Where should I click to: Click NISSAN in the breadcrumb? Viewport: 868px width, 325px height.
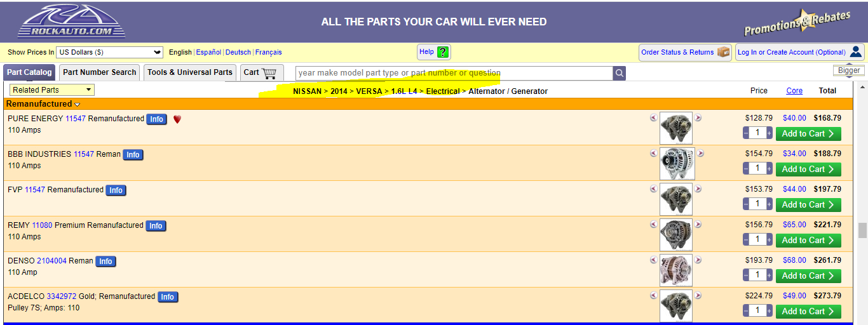(307, 91)
